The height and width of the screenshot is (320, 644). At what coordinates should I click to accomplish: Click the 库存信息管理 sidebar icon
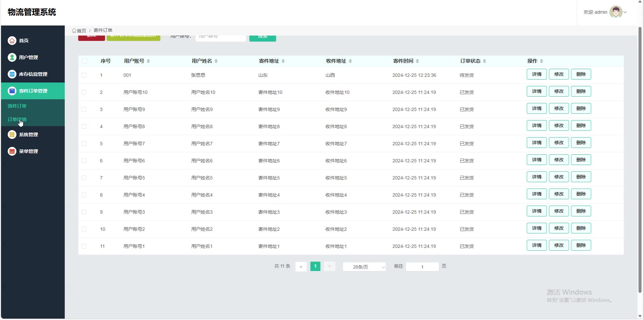pyautogui.click(x=12, y=74)
